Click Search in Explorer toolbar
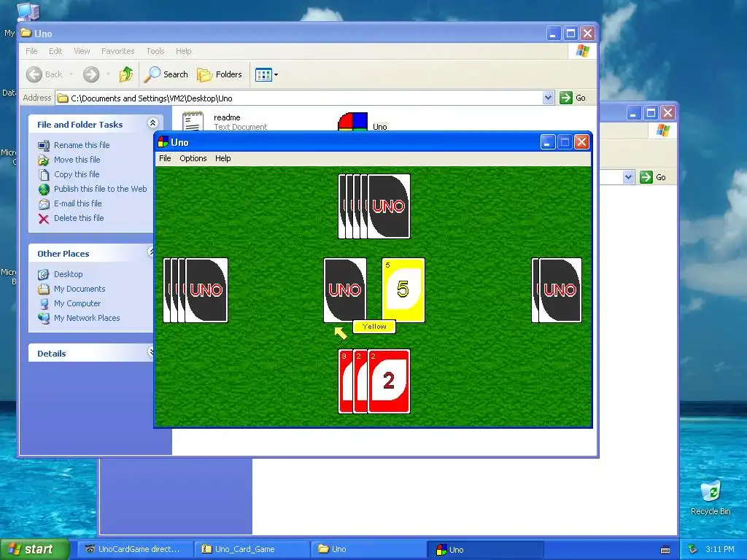 166,74
